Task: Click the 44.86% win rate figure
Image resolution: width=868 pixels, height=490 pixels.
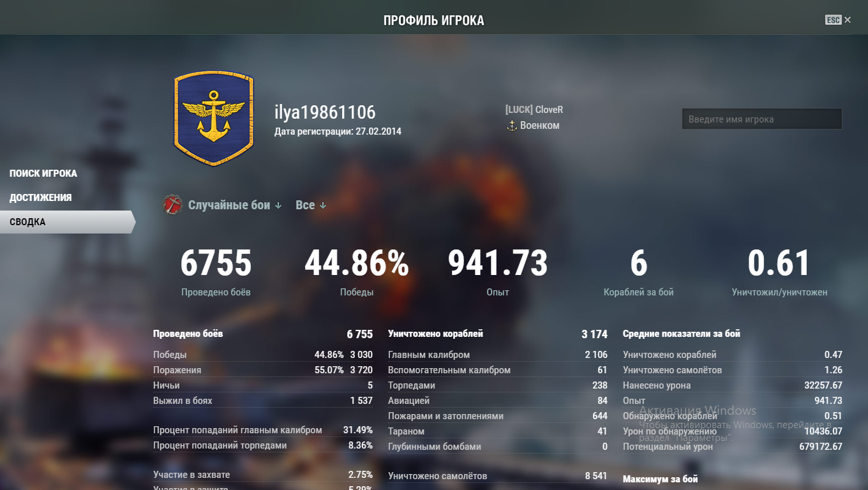Action: tap(357, 264)
